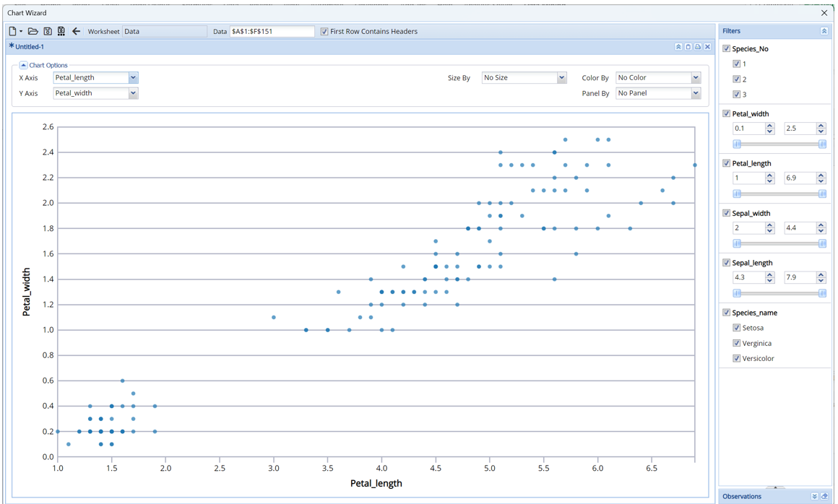Toggle the Sepal_width filter checkbox
This screenshot has width=838, height=504.
tap(727, 213)
